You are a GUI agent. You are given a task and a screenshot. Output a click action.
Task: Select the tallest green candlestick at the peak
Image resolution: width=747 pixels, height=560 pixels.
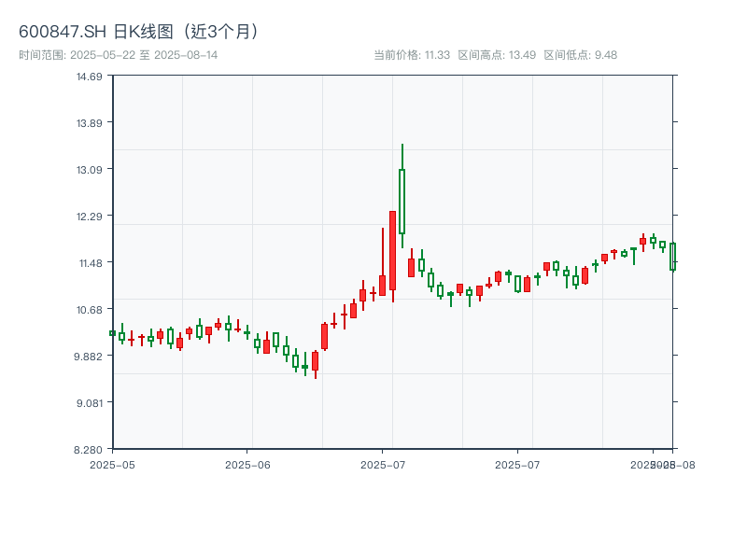coord(402,201)
